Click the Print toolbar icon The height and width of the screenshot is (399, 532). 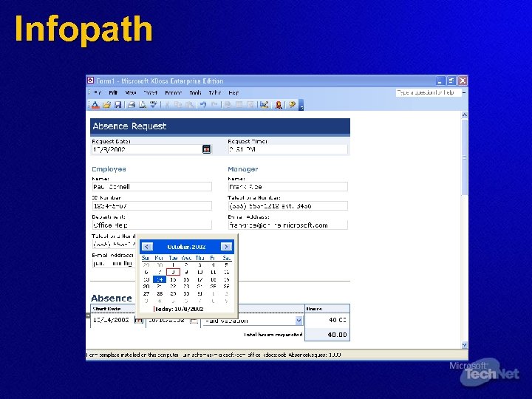click(x=132, y=105)
